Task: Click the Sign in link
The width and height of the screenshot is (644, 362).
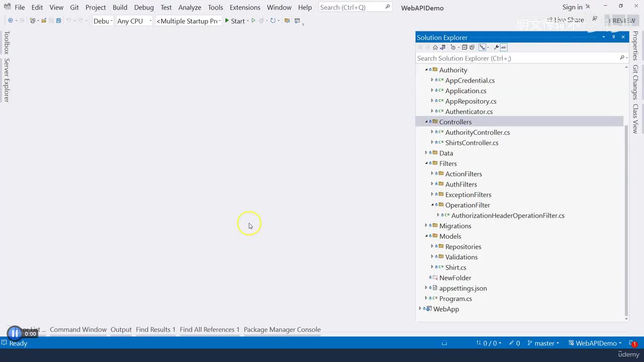Action: (x=572, y=7)
